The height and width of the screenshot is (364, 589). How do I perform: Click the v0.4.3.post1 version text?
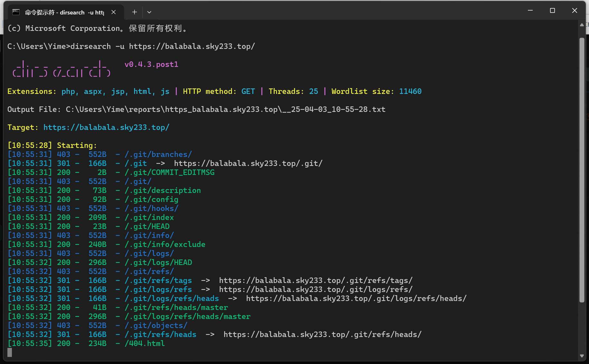[151, 64]
